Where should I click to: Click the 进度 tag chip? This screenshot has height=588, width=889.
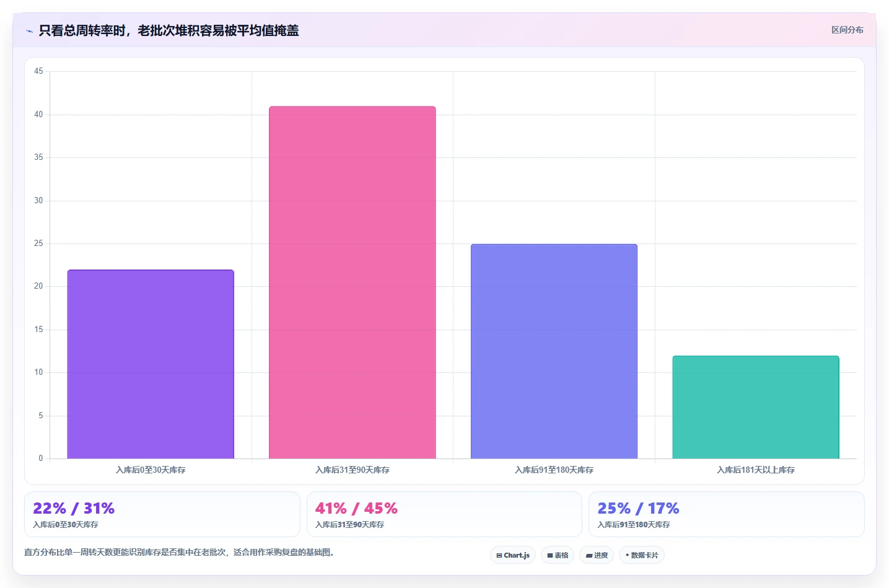[597, 555]
